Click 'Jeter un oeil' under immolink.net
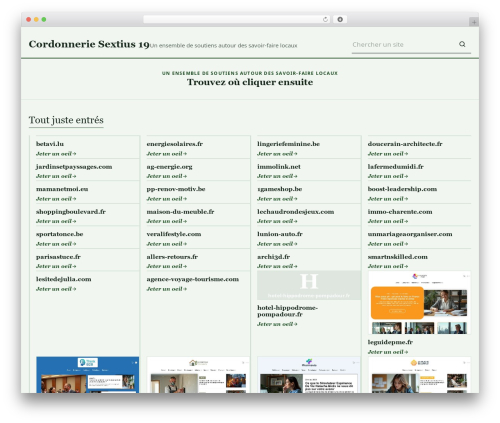Image resolution: width=500 pixels, height=423 pixels. click(x=277, y=176)
